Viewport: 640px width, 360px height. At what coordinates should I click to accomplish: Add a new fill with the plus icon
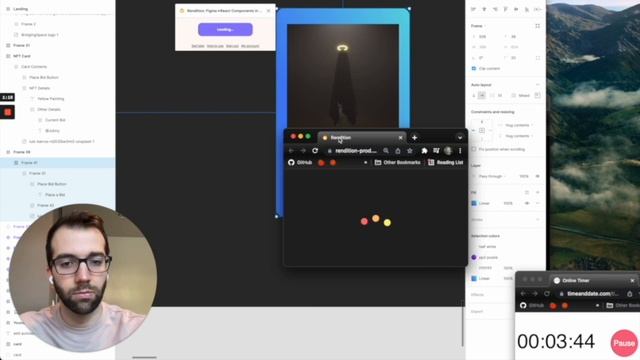pyautogui.click(x=537, y=192)
